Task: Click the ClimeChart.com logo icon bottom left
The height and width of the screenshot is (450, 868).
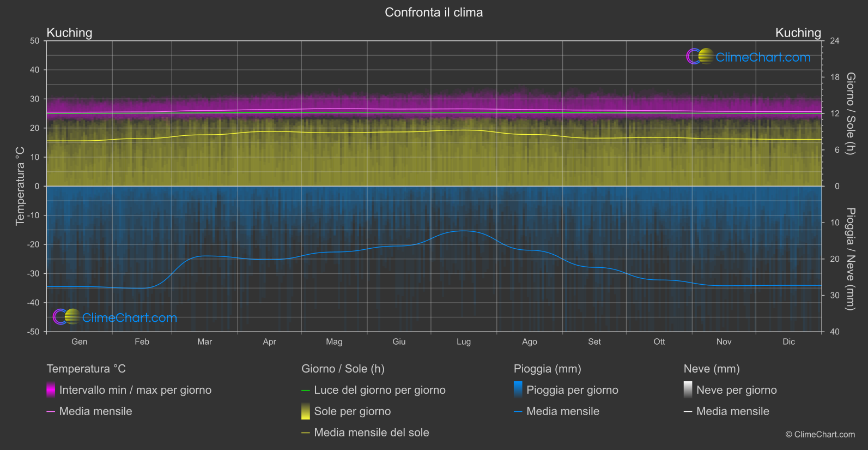Action: tap(66, 317)
